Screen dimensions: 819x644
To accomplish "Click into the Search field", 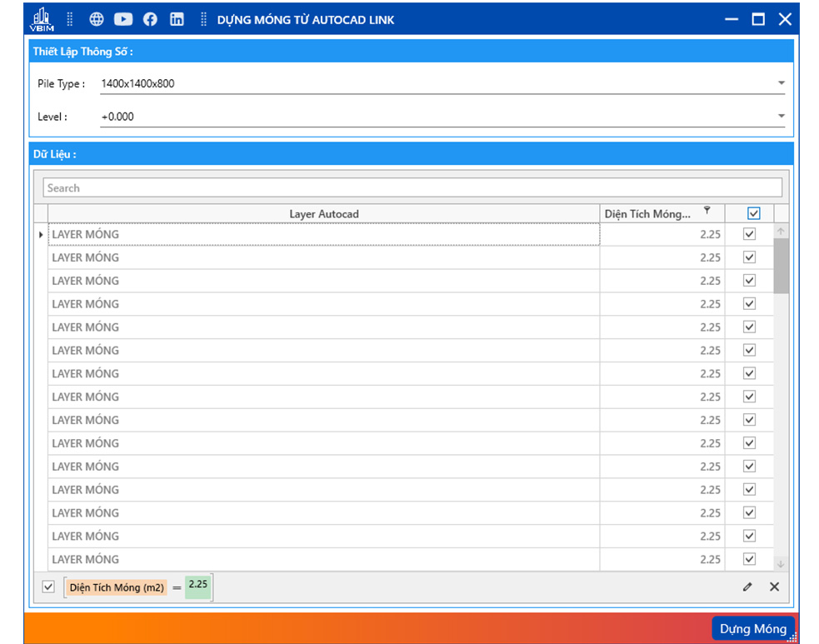I will 412,188.
